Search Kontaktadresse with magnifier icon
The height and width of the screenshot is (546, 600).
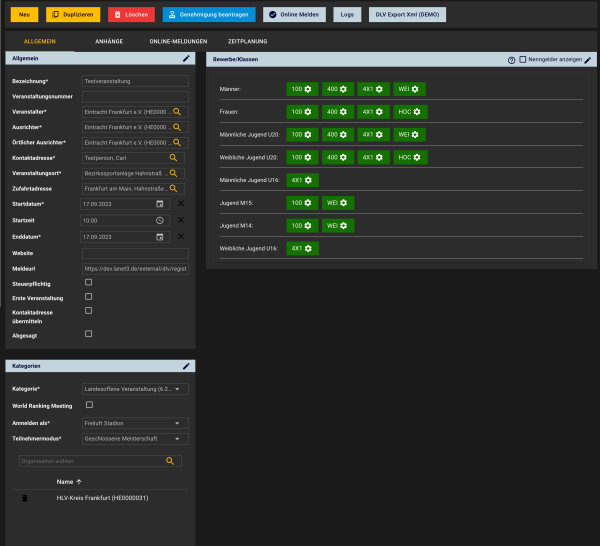pyautogui.click(x=173, y=158)
